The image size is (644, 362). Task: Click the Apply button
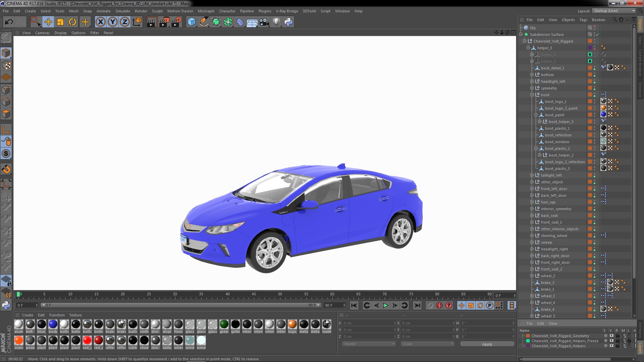coord(487,344)
